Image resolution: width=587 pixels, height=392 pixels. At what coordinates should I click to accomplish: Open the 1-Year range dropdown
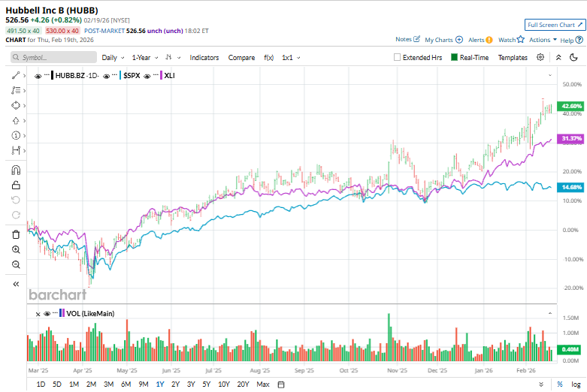pos(145,58)
